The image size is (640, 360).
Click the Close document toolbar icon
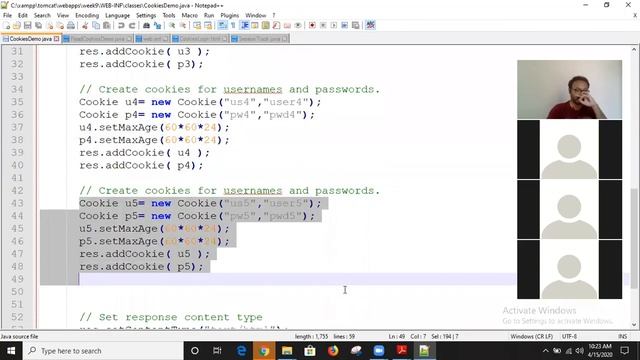click(49, 25)
